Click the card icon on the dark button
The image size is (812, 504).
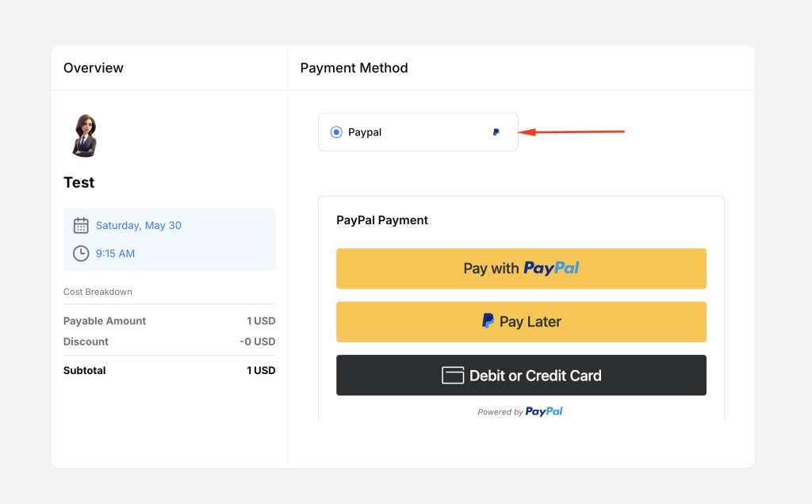click(x=453, y=376)
